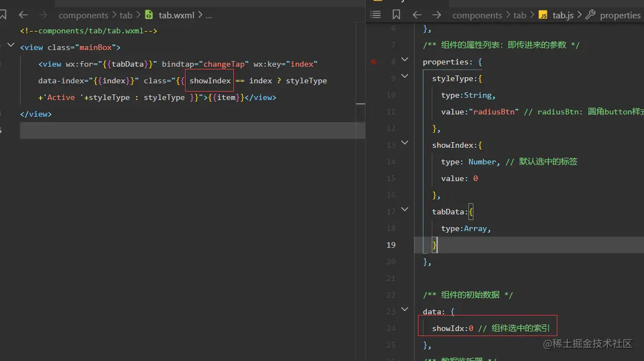Click type:Array, on line 18
The width and height of the screenshot is (644, 361).
tap(466, 228)
